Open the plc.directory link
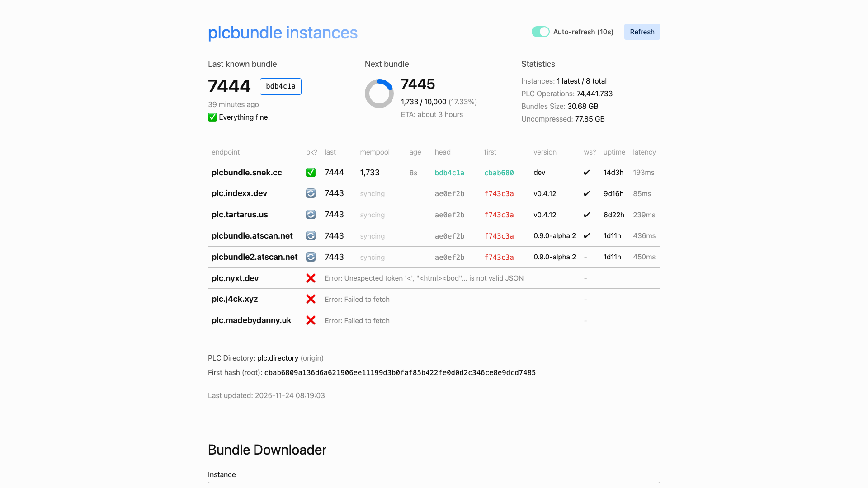Viewport: 868px width, 488px height. tap(277, 358)
